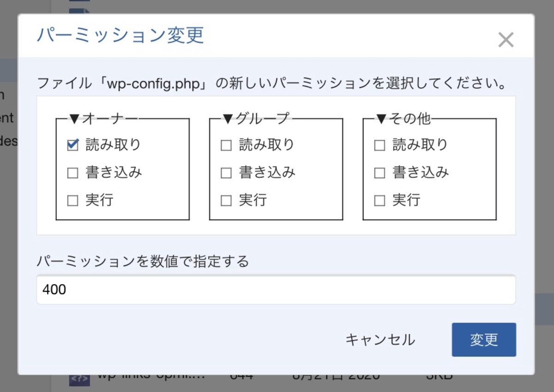Uncheck 読み取り for the オーナー section

pyautogui.click(x=72, y=144)
